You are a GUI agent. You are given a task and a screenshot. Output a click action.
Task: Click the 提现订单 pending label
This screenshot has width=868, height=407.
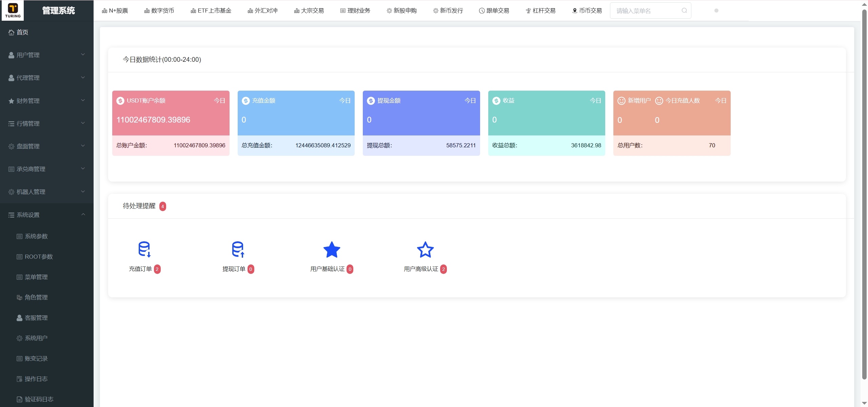pos(234,269)
